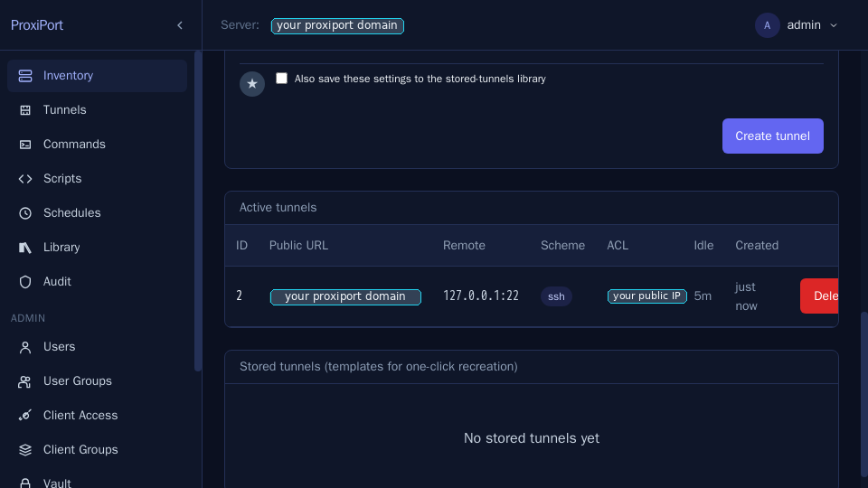Screen dimensions: 868x488
Task: Expand the admin account dropdown arrow
Action: click(834, 25)
